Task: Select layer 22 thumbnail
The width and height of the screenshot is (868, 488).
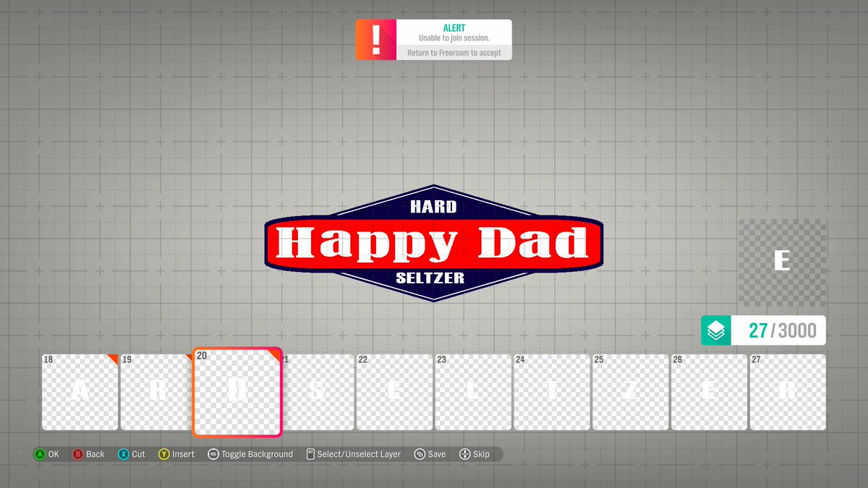Action: (x=394, y=392)
